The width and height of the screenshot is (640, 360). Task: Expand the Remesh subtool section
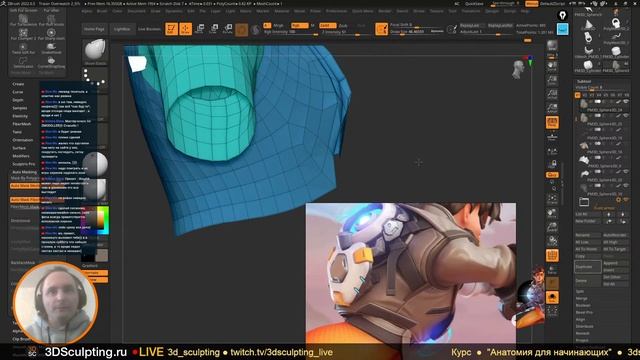(582, 333)
